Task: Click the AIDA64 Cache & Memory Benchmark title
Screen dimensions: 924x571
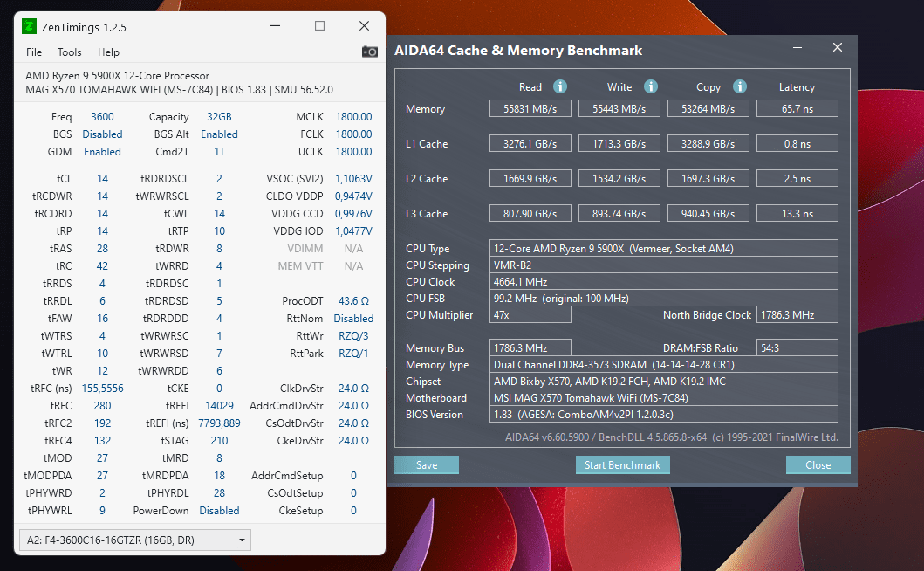Action: point(518,50)
